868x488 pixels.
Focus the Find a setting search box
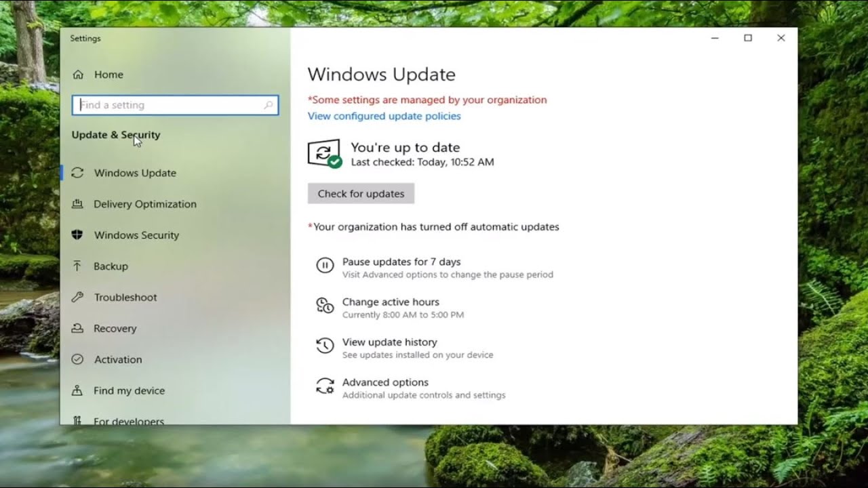coord(175,105)
